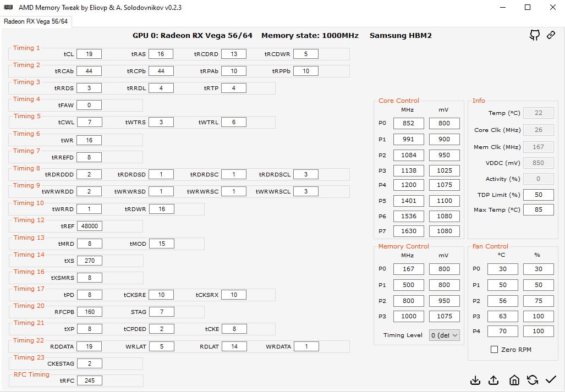The height and width of the screenshot is (392, 565).
Task: Edit the STAG value field
Action: 162,312
